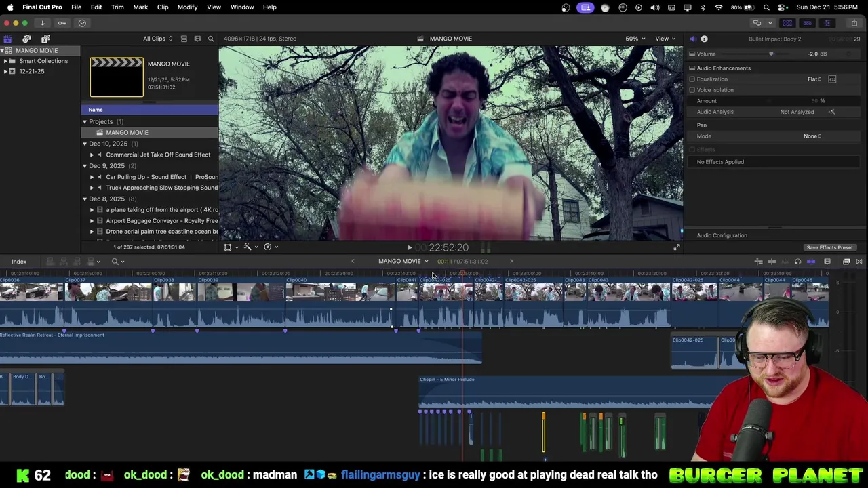Select the MANGO MOVIE project thumbnail
Screen dimensions: 868x488
pyautogui.click(x=117, y=77)
